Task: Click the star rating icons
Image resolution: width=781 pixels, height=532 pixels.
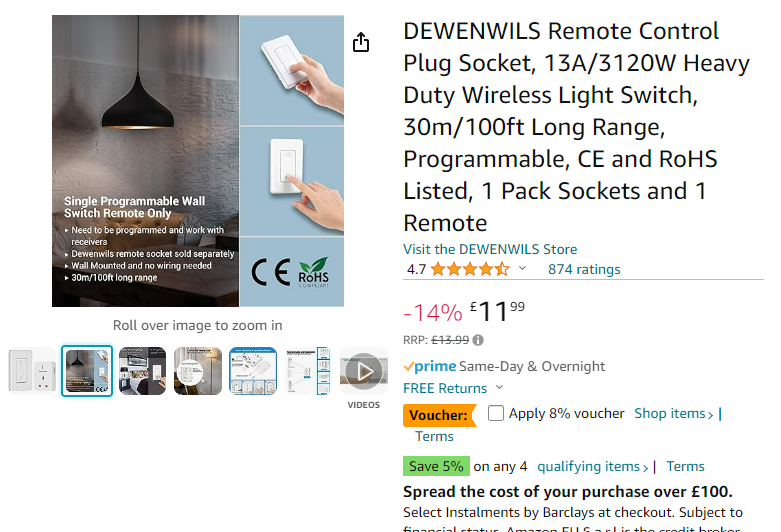Action: pos(470,269)
